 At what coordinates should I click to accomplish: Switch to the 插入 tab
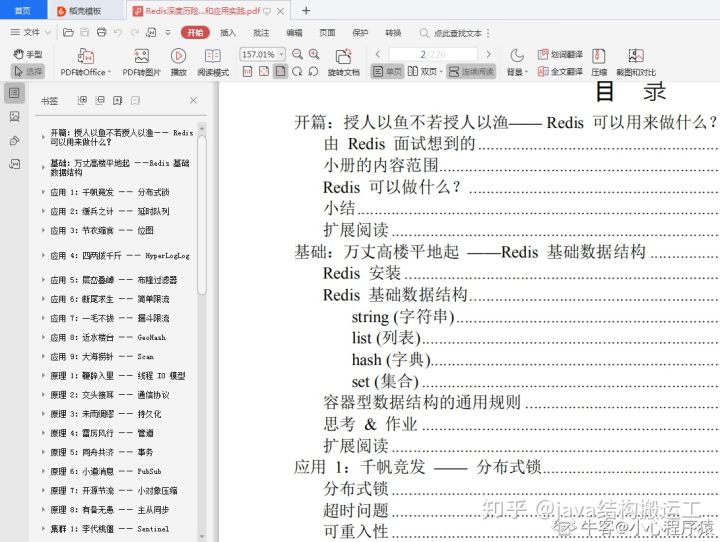point(228,33)
